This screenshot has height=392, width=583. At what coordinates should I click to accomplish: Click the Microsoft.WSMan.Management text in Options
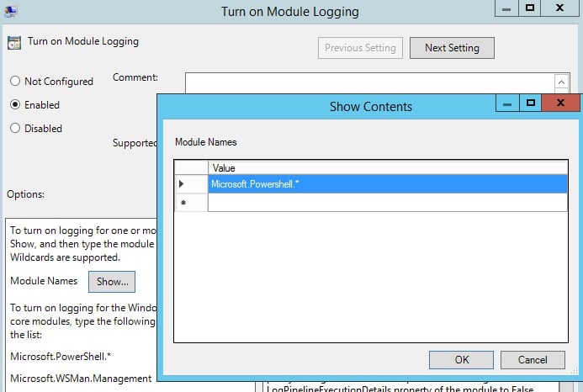(x=81, y=379)
